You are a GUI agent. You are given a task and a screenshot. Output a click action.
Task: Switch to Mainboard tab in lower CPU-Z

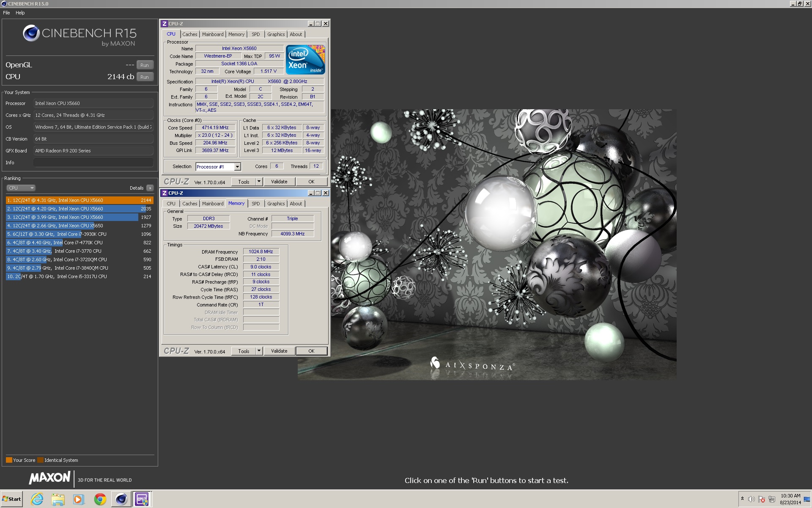pos(213,204)
